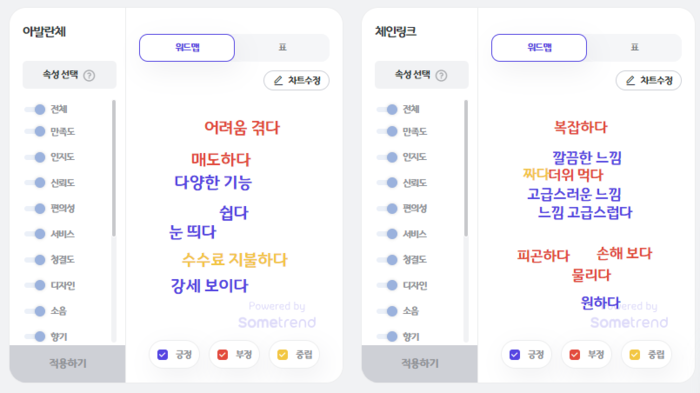
Task: Toggle 디자인 switch in 체인링크 panel
Action: pos(388,285)
